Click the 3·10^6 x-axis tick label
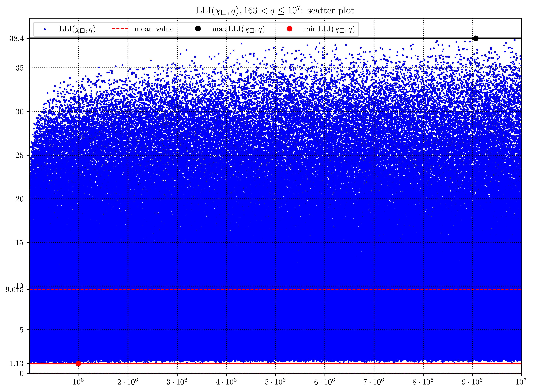Image resolution: width=533 pixels, height=392 pixels. click(177, 382)
